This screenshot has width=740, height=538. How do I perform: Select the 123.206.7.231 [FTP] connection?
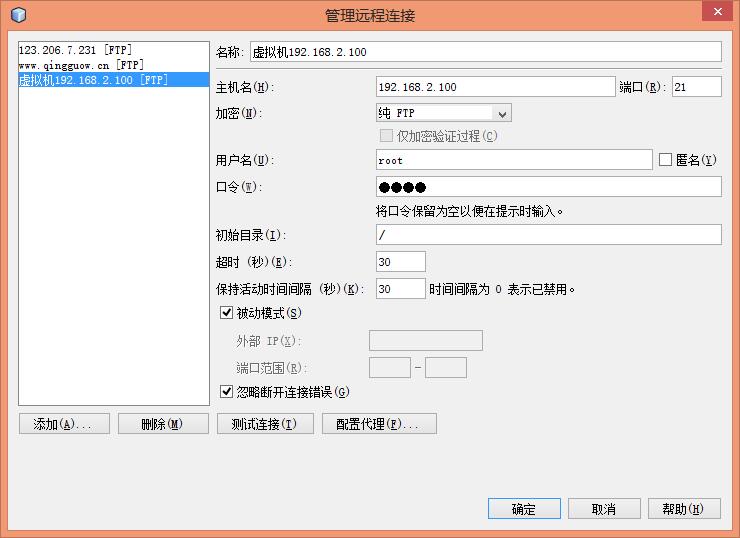pos(113,50)
